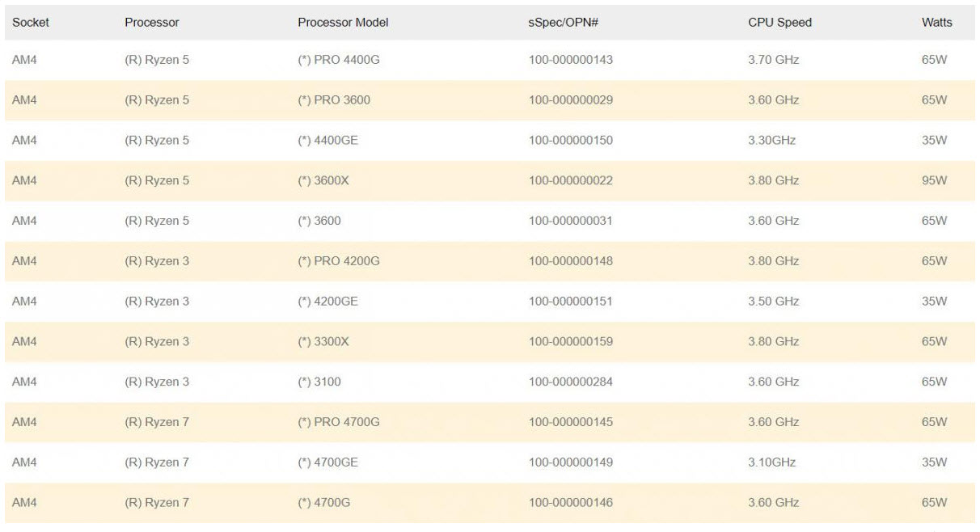980x532 pixels.
Task: Click AM4 socket in 4700G row
Action: point(24,502)
